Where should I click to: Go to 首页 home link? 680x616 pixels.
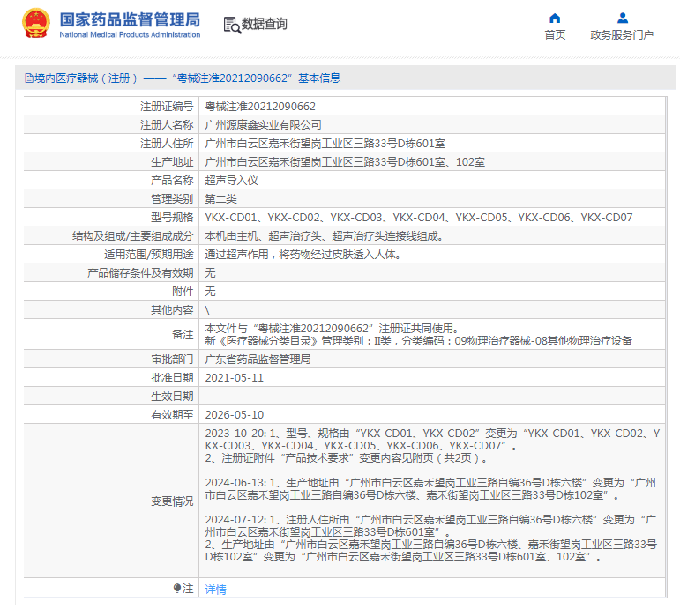pos(555,34)
